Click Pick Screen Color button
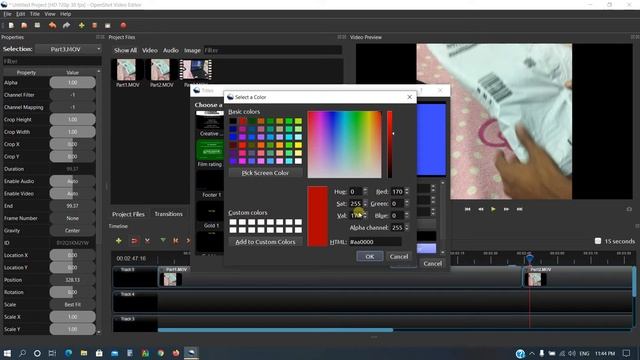Viewport: 640px width, 360px height. (265, 173)
